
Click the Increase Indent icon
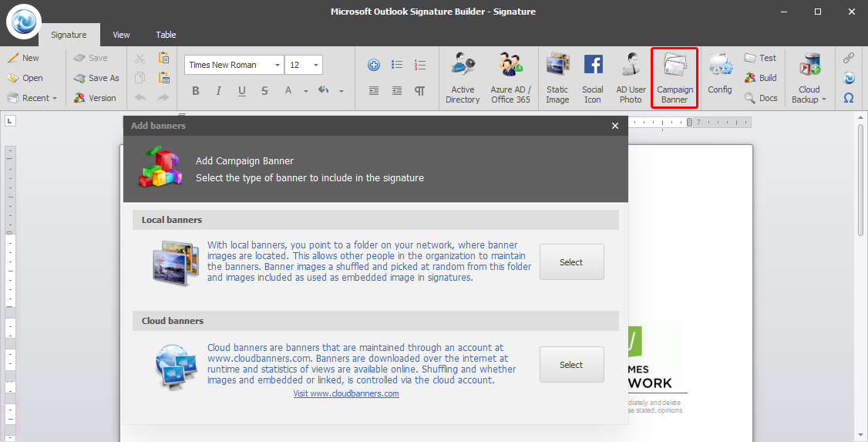tap(397, 91)
